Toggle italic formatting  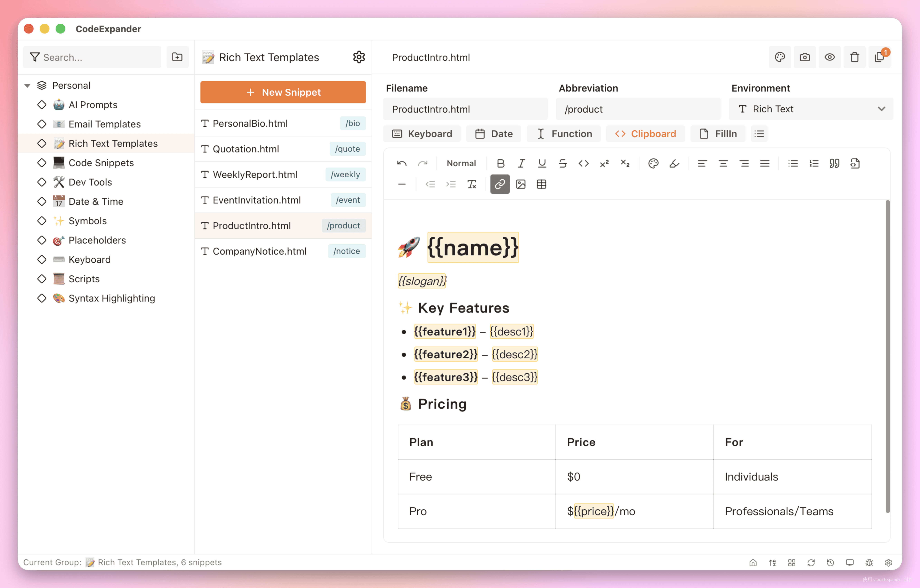[521, 163]
